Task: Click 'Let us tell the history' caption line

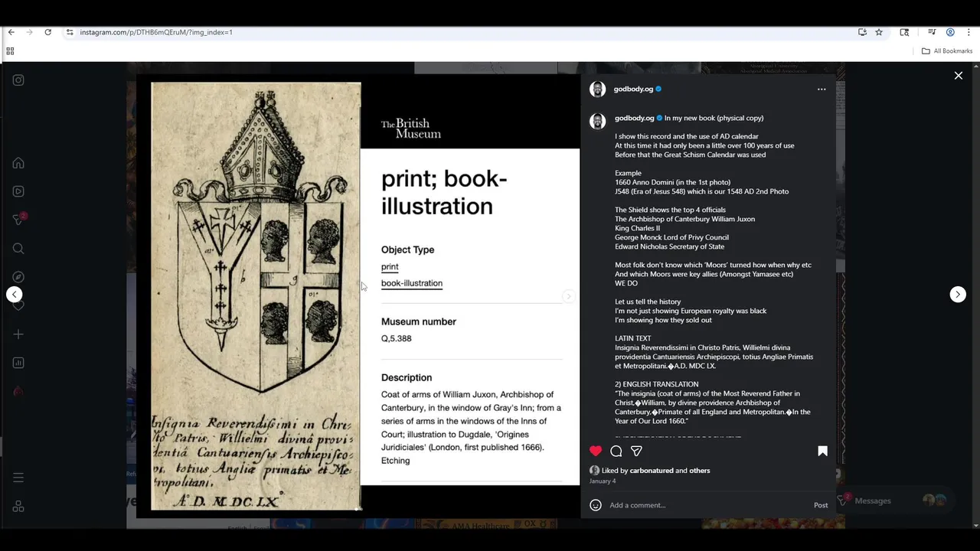Action: pyautogui.click(x=648, y=302)
